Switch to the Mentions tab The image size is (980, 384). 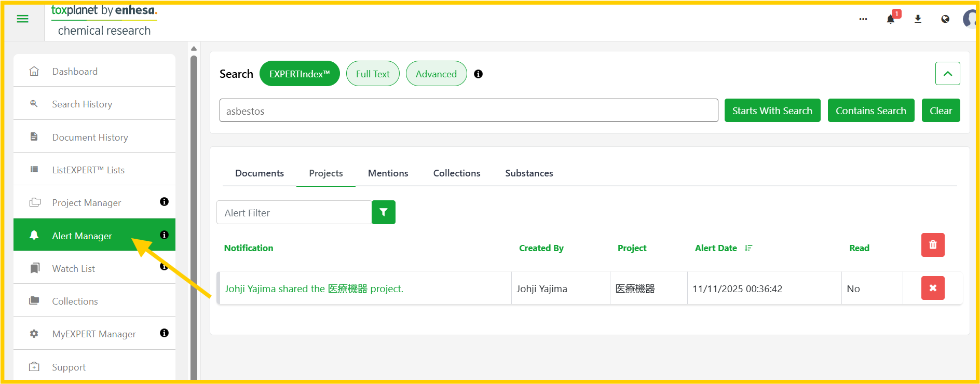click(x=388, y=173)
